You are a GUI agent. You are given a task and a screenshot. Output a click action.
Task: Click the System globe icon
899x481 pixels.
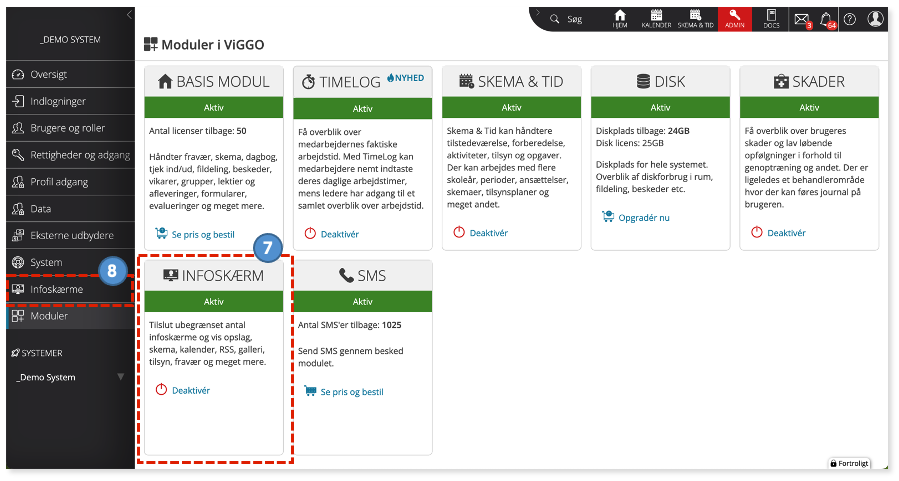tap(18, 263)
